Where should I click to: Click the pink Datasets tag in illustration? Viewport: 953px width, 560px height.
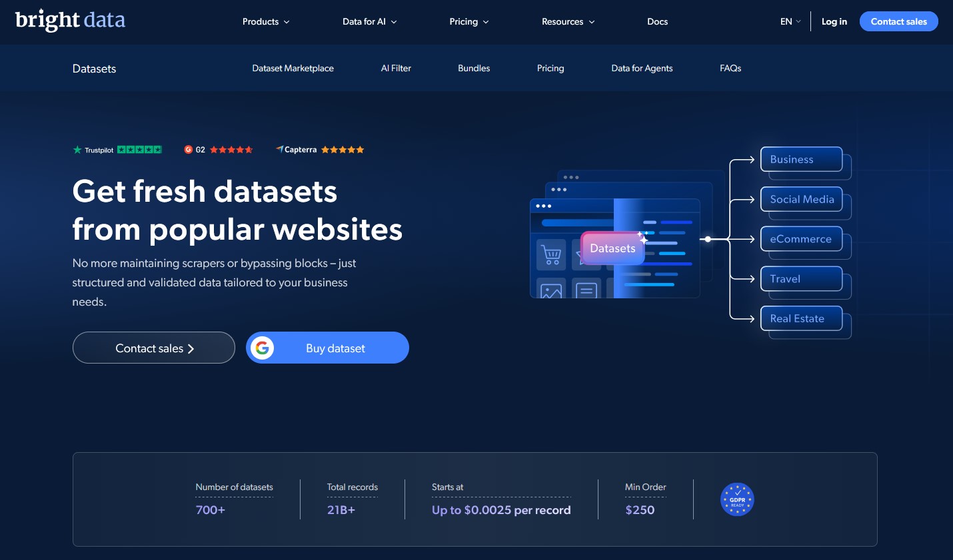pyautogui.click(x=613, y=248)
